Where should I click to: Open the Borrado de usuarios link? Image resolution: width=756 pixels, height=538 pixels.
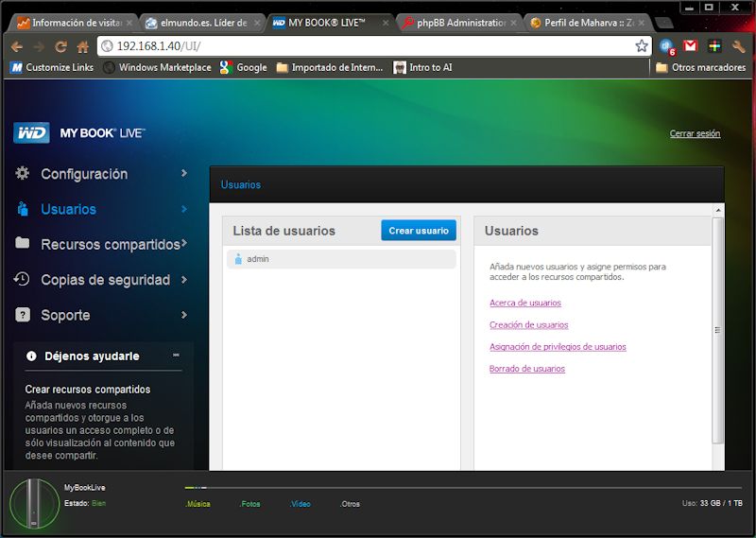point(527,369)
